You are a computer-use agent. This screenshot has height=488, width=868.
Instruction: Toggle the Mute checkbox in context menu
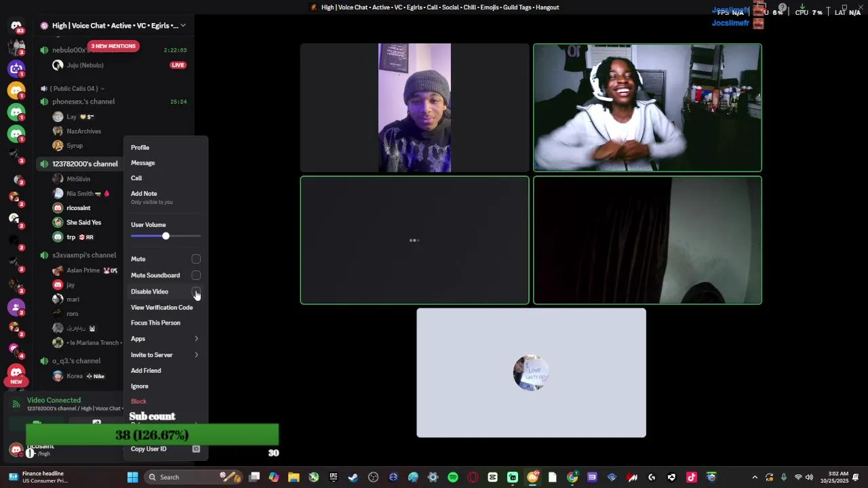(x=196, y=259)
